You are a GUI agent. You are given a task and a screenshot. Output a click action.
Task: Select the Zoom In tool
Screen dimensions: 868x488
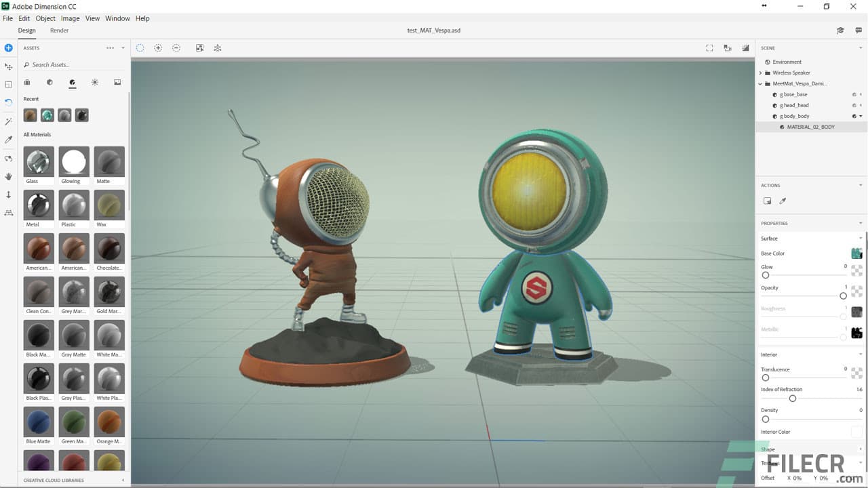tap(158, 47)
